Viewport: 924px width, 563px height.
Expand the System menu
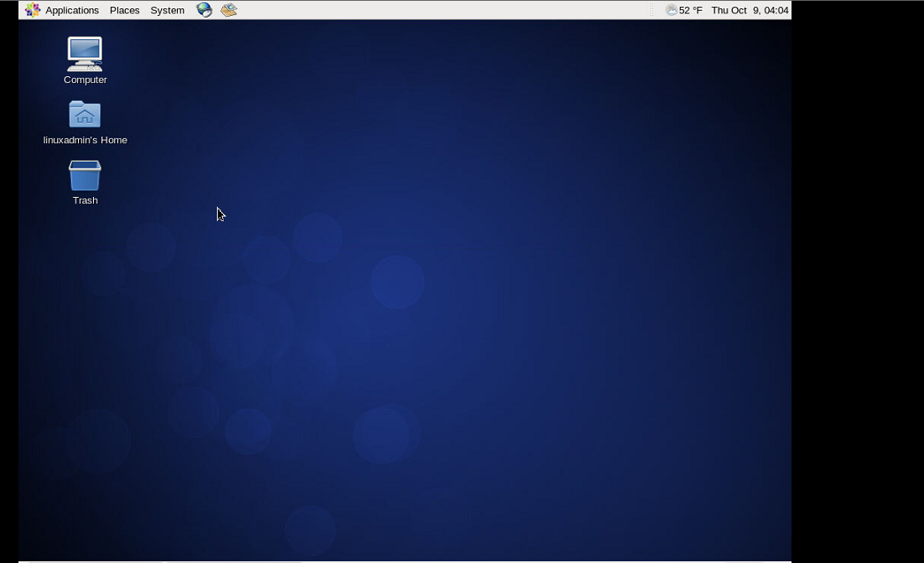(167, 10)
